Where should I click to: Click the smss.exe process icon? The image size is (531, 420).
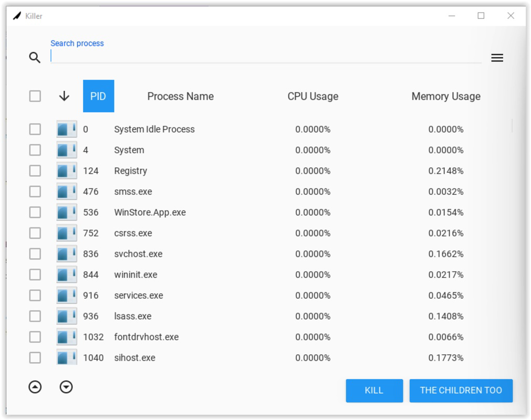[66, 192]
